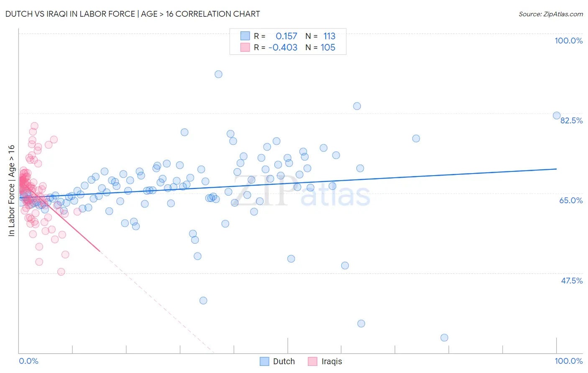Click the highest Dutch data point near 91%
Image resolution: width=588 pixels, height=373 pixels.
pyautogui.click(x=218, y=74)
